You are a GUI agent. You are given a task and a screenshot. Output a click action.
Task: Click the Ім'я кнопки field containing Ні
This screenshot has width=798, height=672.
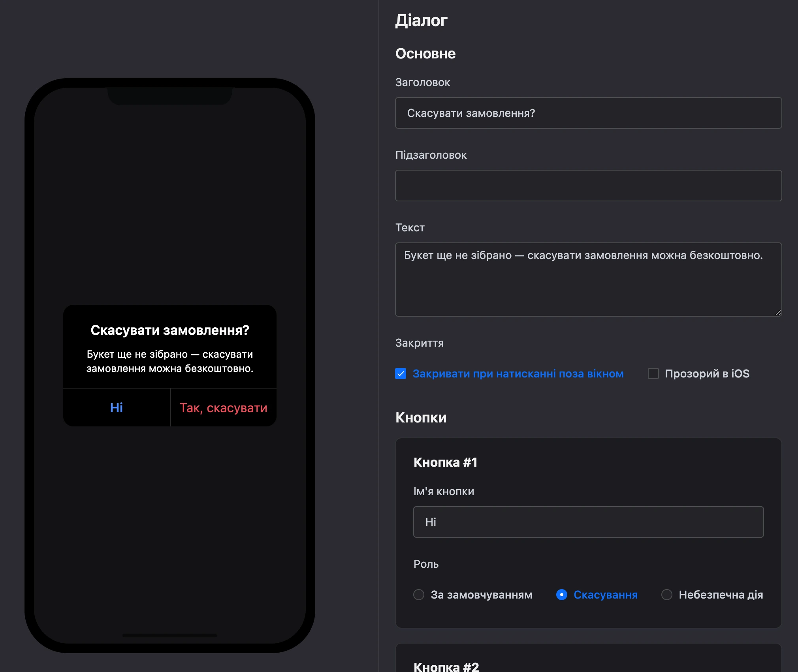point(588,522)
